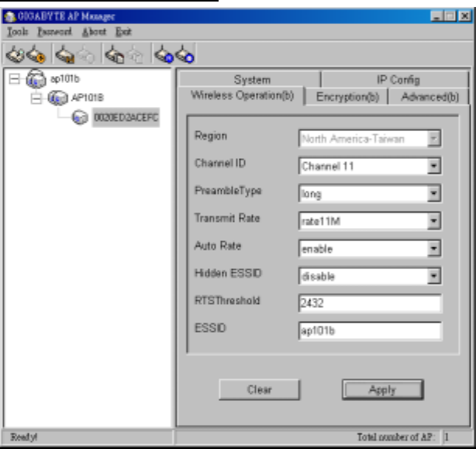The width and height of the screenshot is (476, 449).
Task: Select the 0020ED2ACEFC tree entry
Action: 126,117
